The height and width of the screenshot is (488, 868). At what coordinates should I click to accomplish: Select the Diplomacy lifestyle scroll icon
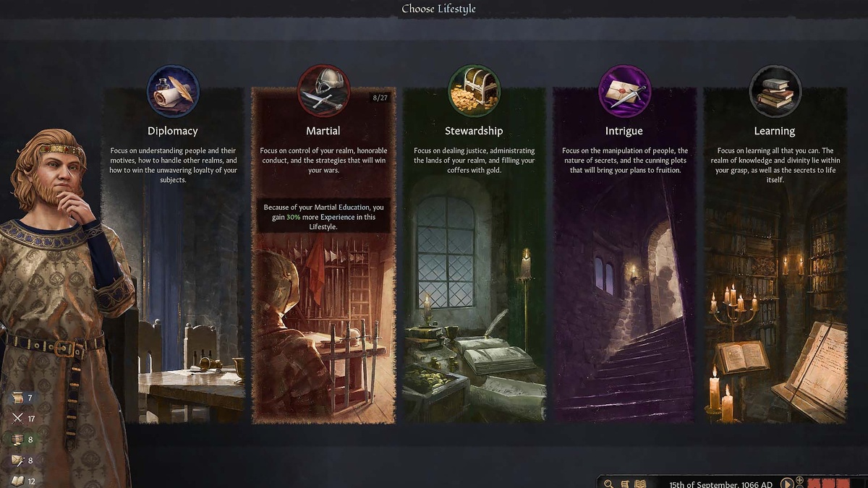[173, 91]
